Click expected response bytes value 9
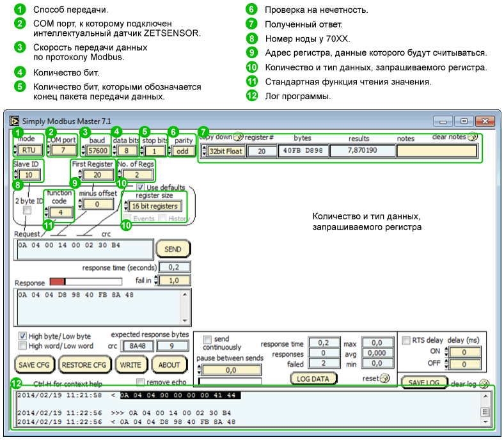 (x=172, y=346)
